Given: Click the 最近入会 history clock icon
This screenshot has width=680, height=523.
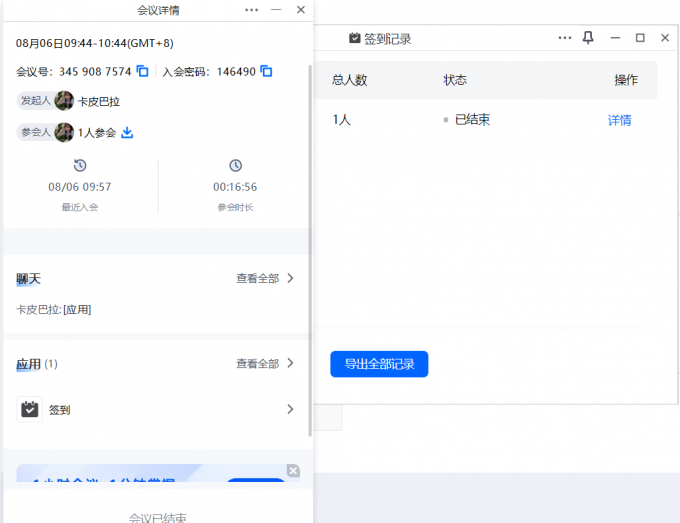Looking at the screenshot, I should point(80,165).
